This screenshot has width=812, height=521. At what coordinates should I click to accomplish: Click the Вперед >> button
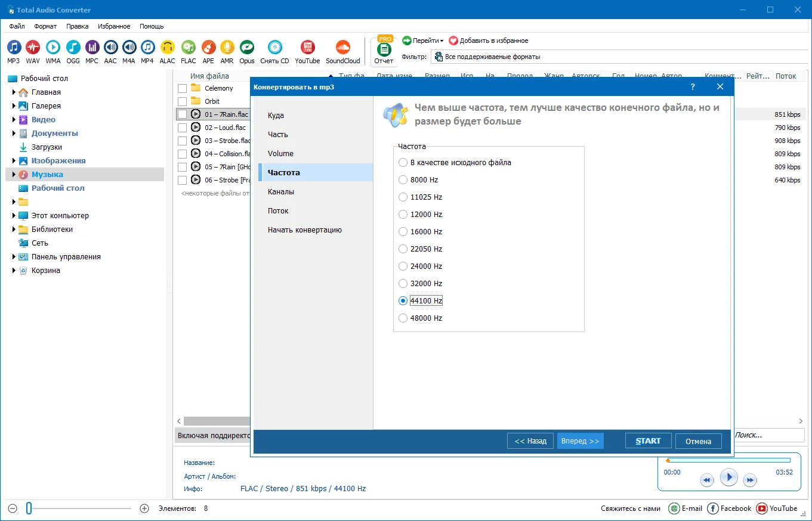coord(580,441)
